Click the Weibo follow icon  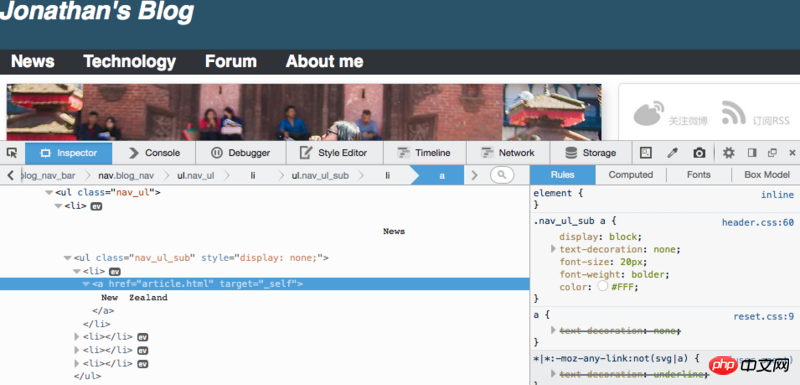648,113
